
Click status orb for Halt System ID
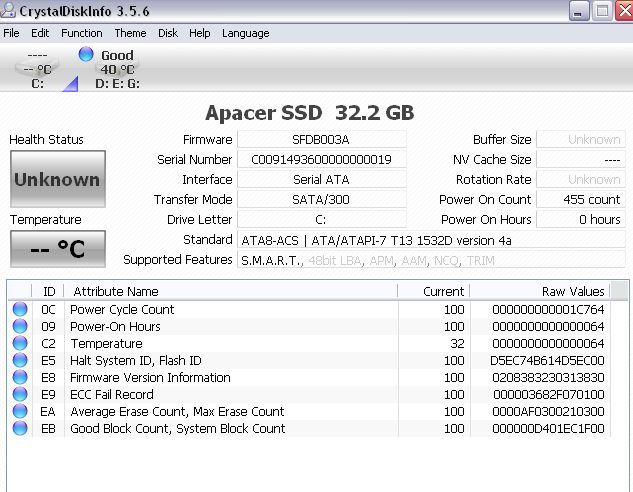click(x=20, y=360)
